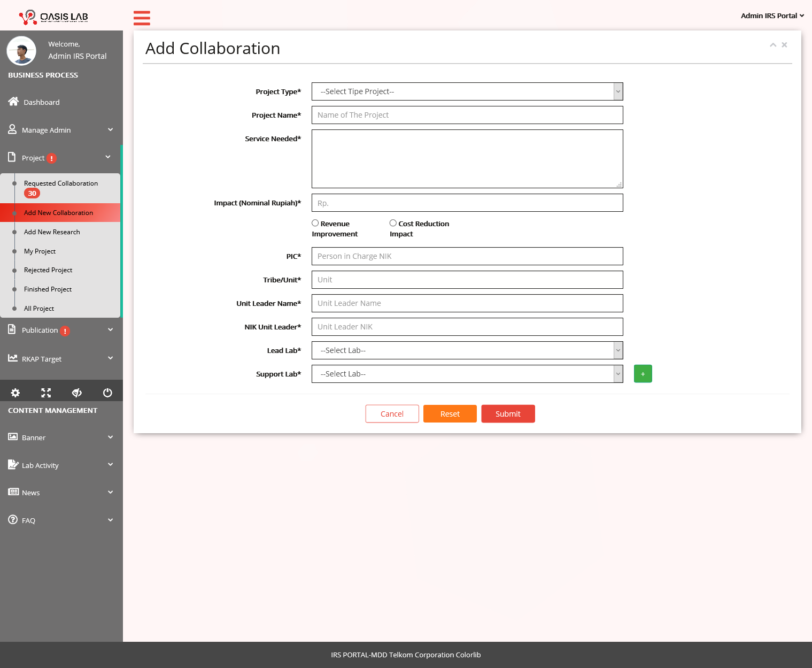
Task: Click the Manage Admin user icon
Action: tap(12, 129)
